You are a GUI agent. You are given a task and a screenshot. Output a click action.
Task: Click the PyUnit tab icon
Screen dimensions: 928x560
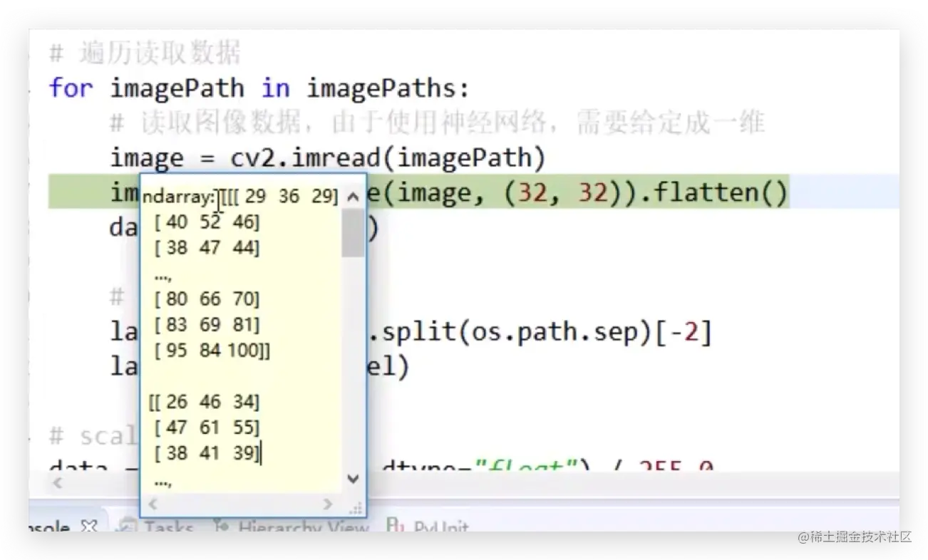(x=394, y=526)
